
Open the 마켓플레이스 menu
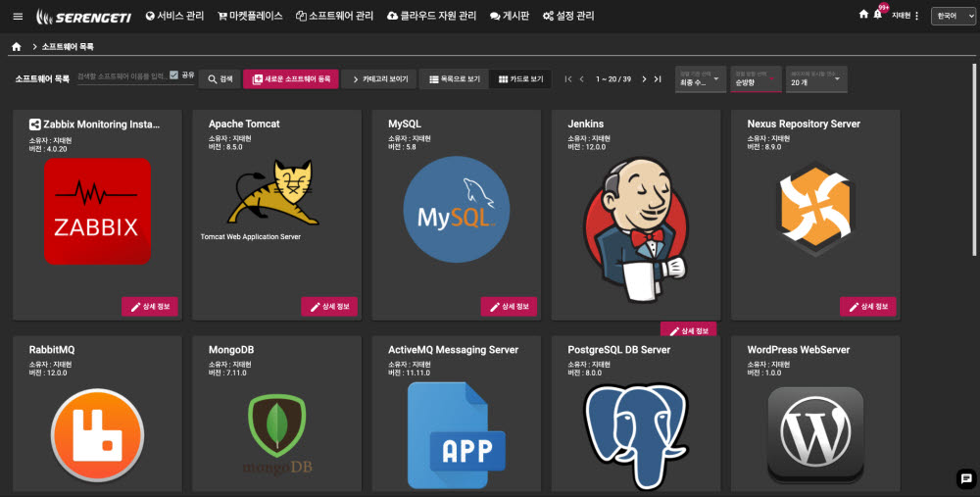click(250, 16)
